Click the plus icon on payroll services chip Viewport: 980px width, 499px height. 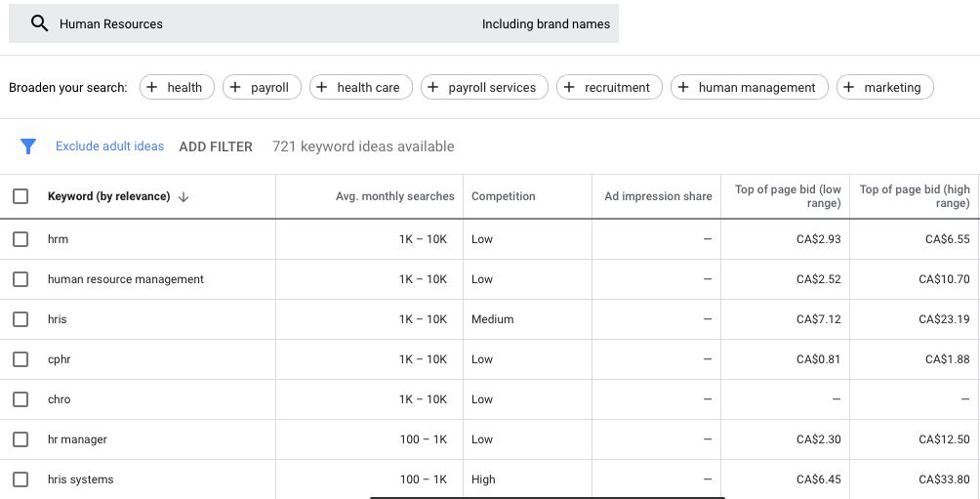tap(432, 87)
